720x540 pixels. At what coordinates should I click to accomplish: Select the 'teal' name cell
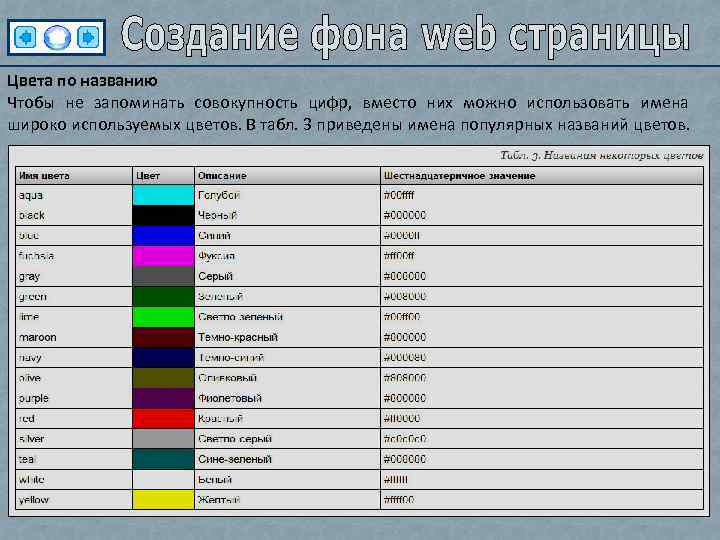(74, 459)
